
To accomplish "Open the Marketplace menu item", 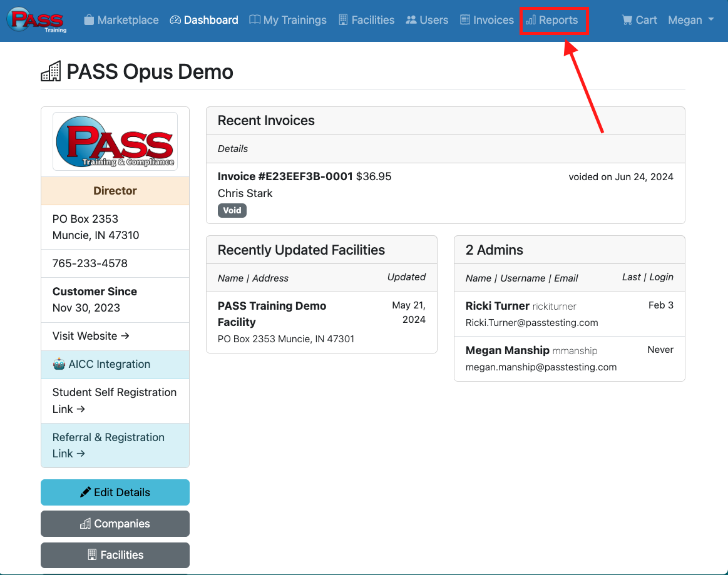I will tap(121, 20).
